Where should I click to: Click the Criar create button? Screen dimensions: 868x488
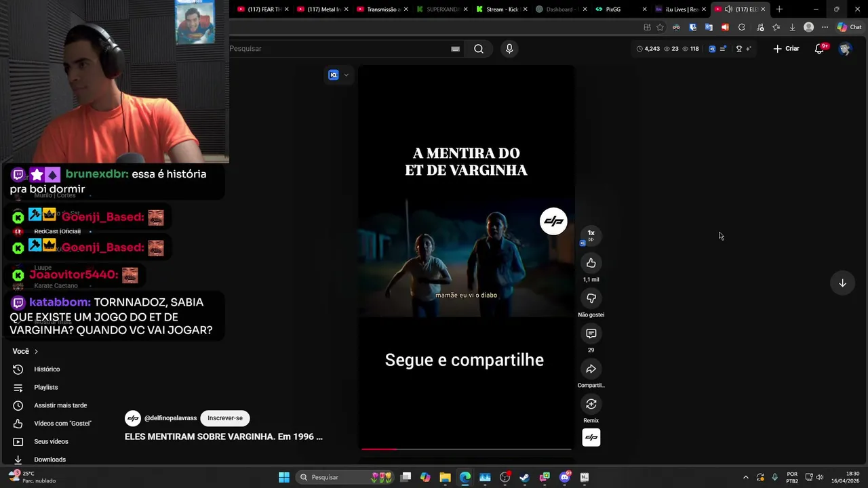tap(787, 49)
